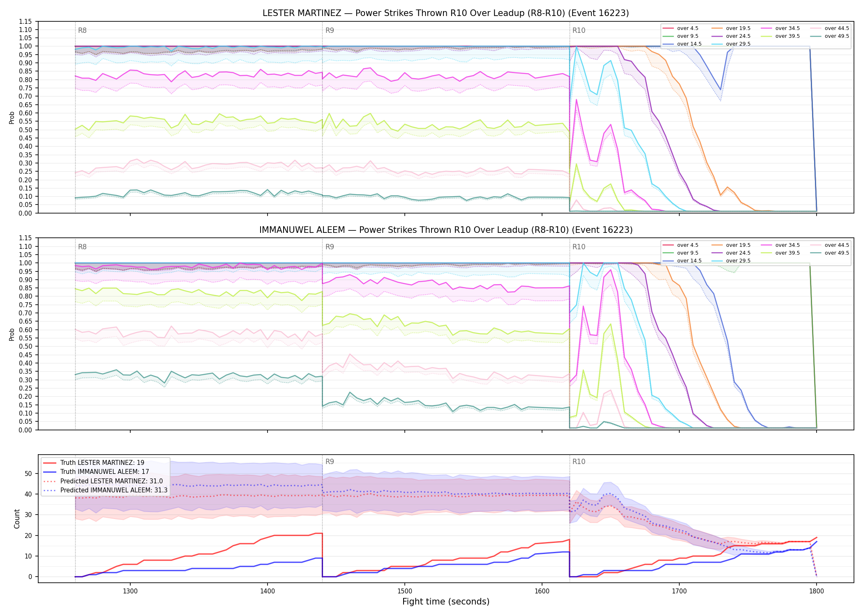This screenshot has width=863, height=616.
Task: Click the R9 marker in Immanuwel Aleem chart
Action: pyautogui.click(x=330, y=247)
